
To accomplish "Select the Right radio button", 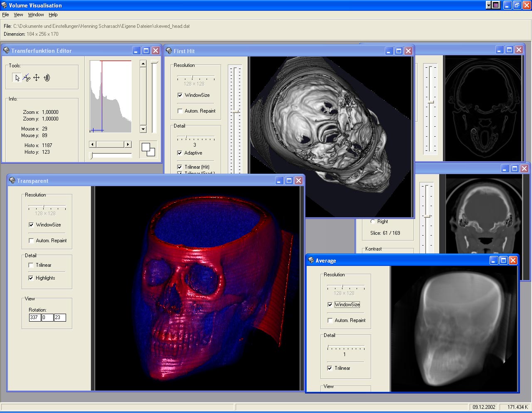I will pos(372,221).
